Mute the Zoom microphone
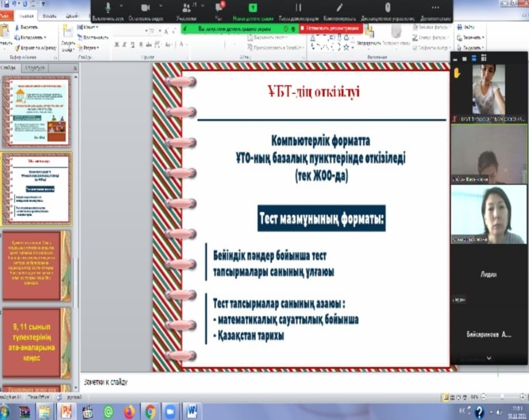 108,11
